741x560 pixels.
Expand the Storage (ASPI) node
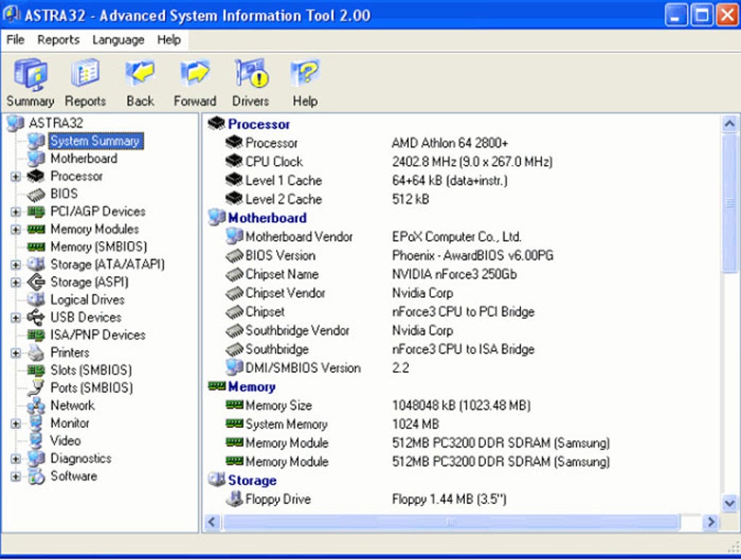pyautogui.click(x=15, y=282)
